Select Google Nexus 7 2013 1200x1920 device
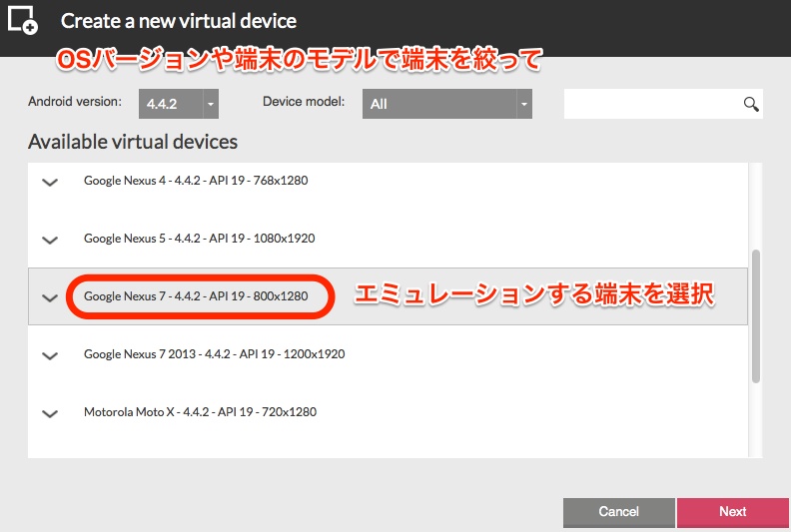 (214, 354)
